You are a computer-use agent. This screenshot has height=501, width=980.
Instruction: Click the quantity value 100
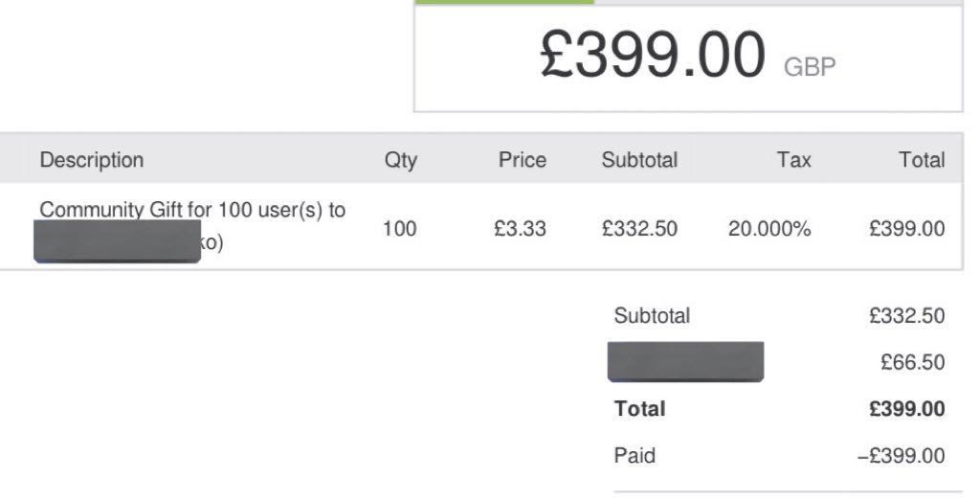click(x=399, y=229)
